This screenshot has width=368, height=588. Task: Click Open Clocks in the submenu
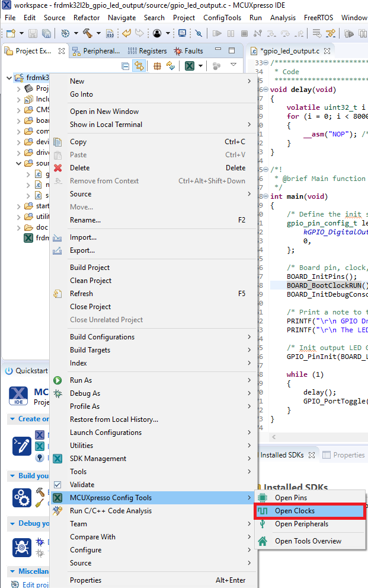(x=295, y=511)
